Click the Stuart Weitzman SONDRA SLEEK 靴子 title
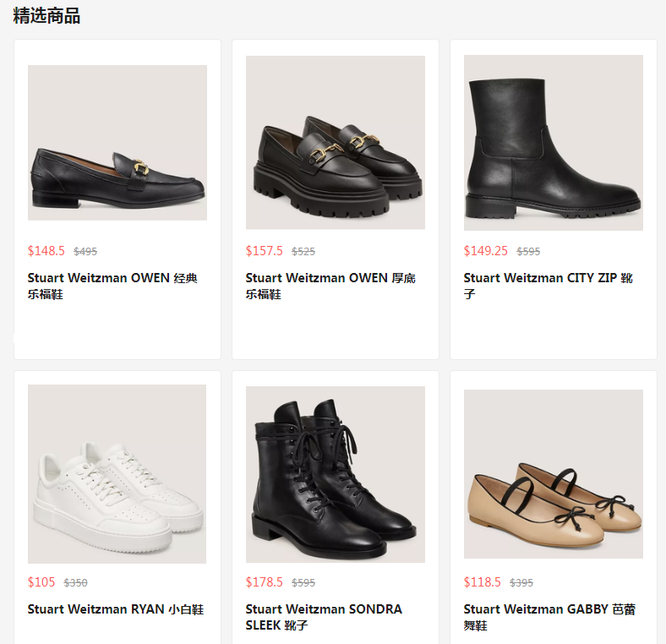The height and width of the screenshot is (644, 666). tap(324, 617)
